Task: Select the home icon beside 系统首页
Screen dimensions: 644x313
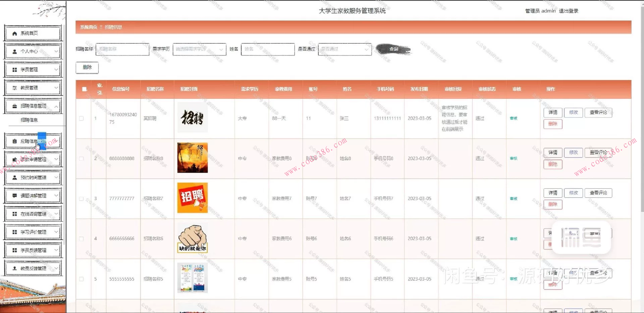Action: [14, 33]
